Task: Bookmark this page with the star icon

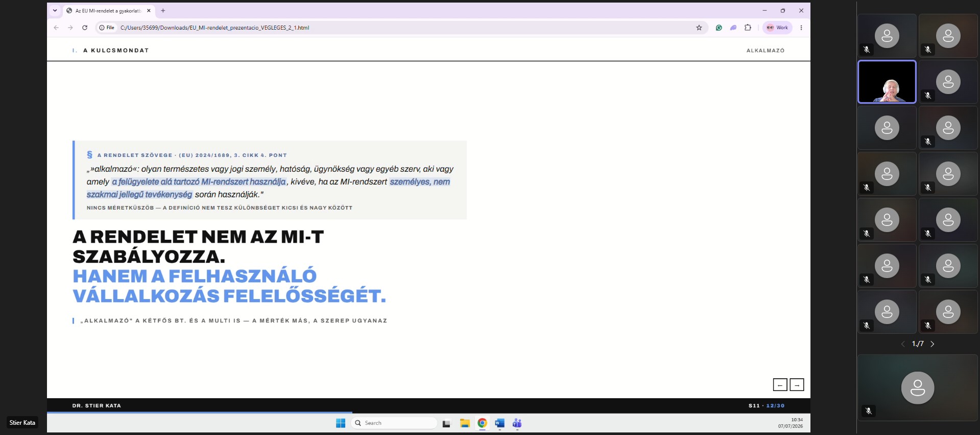Action: (x=699, y=28)
